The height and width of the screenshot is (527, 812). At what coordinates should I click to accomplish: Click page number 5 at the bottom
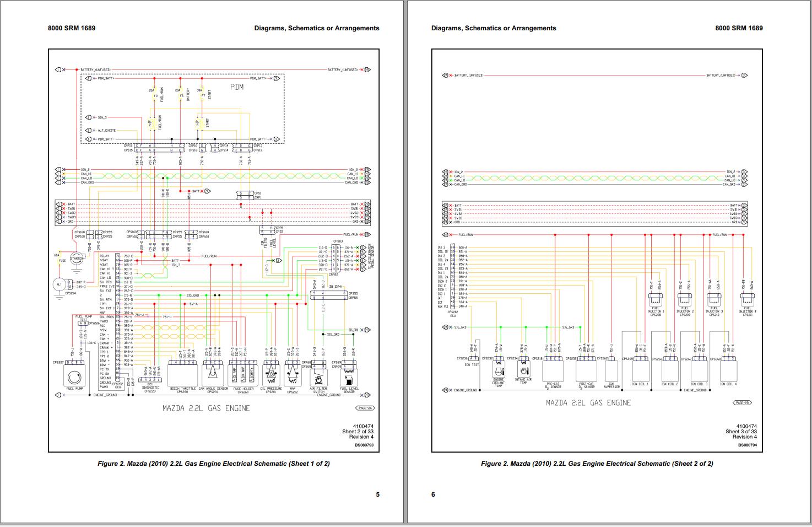pos(378,494)
